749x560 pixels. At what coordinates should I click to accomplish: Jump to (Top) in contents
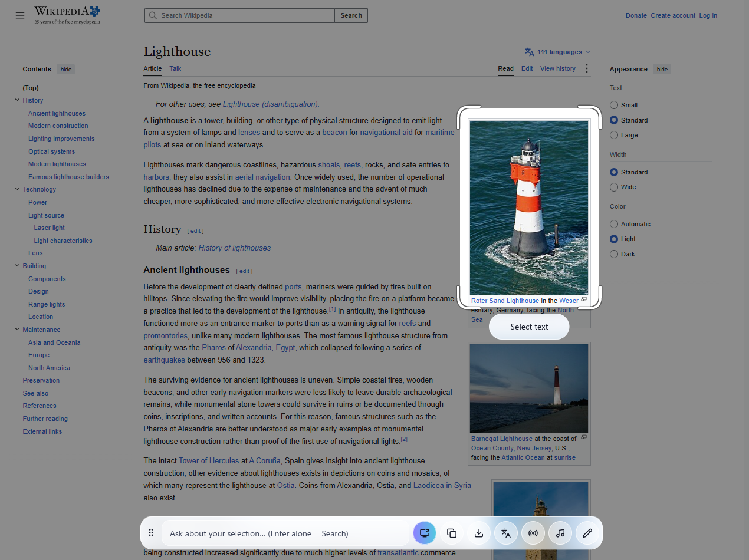pos(31,88)
